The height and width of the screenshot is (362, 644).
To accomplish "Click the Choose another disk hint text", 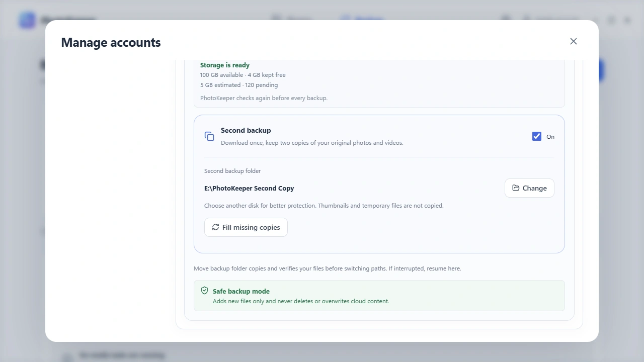I will 324,206.
